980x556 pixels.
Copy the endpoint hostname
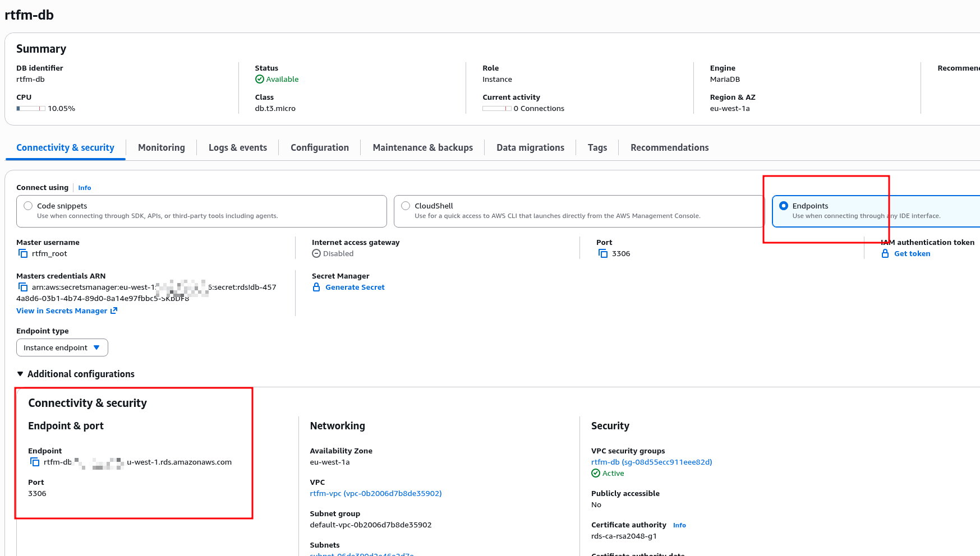(35, 462)
